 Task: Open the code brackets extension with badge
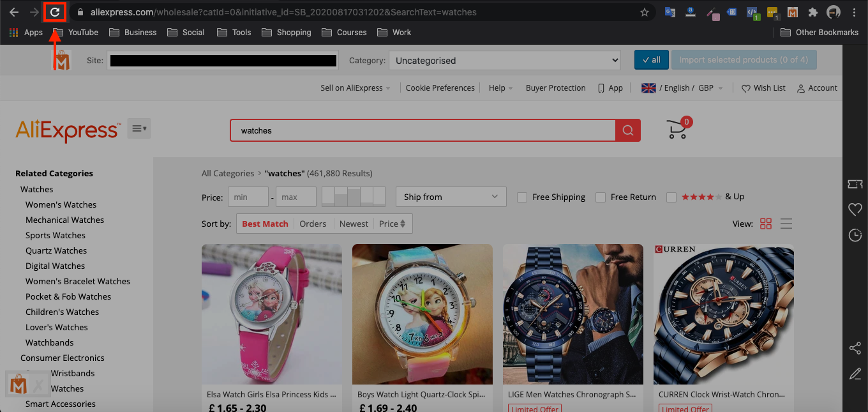pos(752,13)
